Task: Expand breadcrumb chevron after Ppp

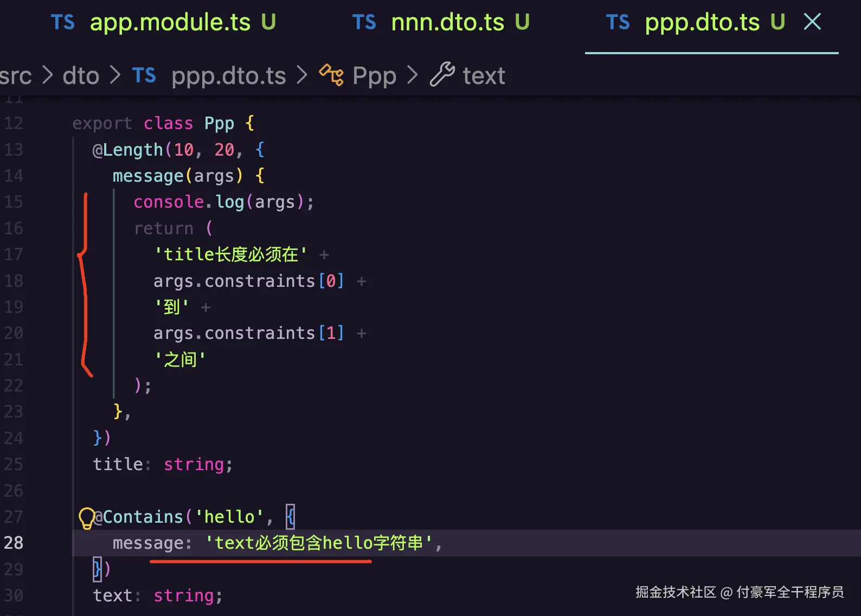Action: [413, 75]
